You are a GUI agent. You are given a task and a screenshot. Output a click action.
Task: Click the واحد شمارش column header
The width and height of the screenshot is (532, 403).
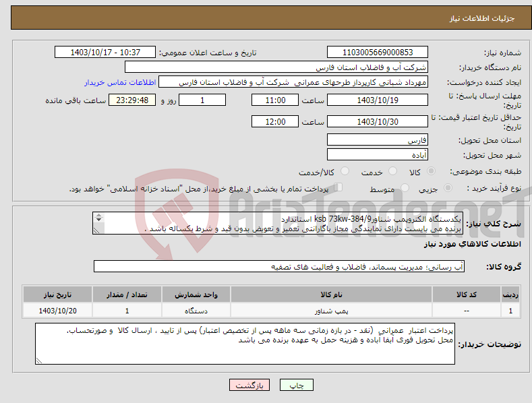pyautogui.click(x=196, y=294)
